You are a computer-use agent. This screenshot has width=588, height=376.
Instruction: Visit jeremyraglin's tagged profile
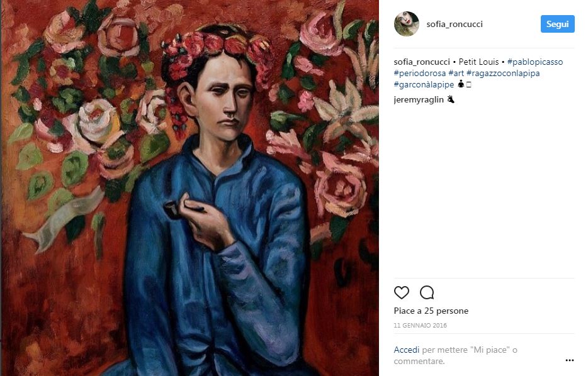tap(419, 99)
